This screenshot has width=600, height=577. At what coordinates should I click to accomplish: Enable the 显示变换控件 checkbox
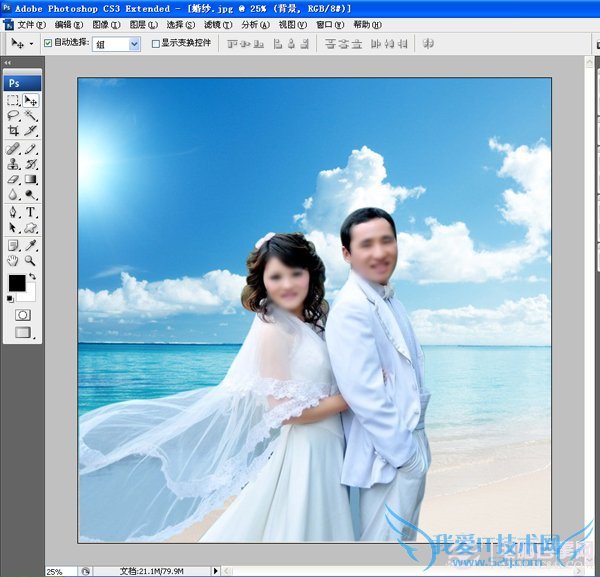point(155,44)
